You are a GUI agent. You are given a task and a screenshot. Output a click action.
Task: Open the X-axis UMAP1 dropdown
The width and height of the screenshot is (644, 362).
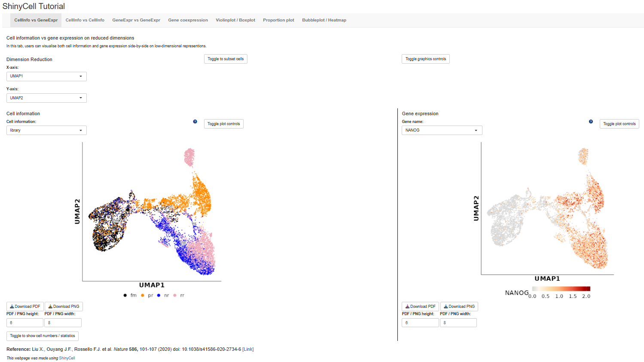[x=46, y=76]
